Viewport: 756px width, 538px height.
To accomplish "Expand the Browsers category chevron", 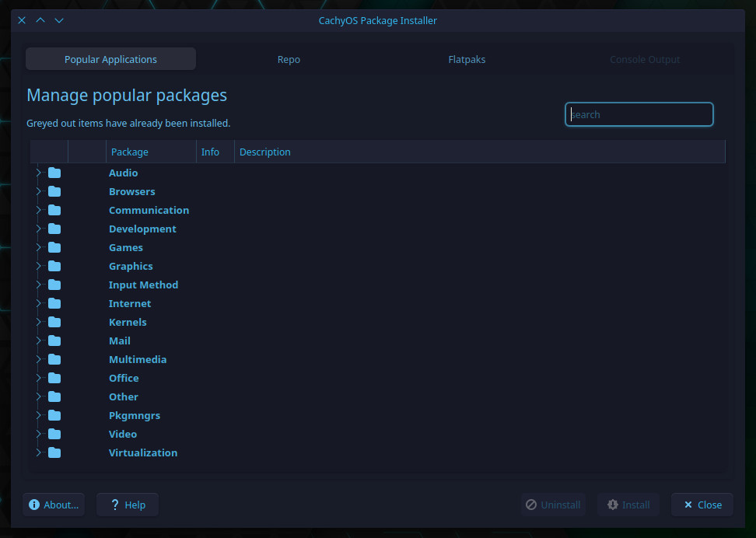I will (x=38, y=191).
